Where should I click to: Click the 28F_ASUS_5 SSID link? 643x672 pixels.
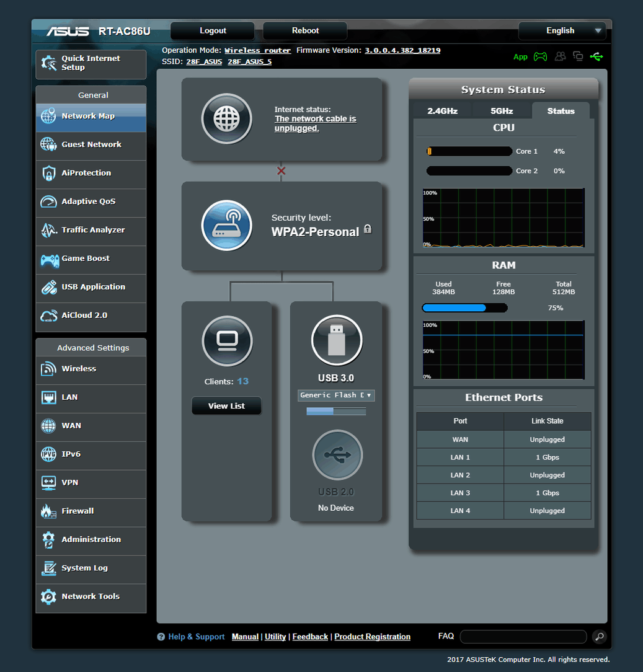(x=249, y=62)
